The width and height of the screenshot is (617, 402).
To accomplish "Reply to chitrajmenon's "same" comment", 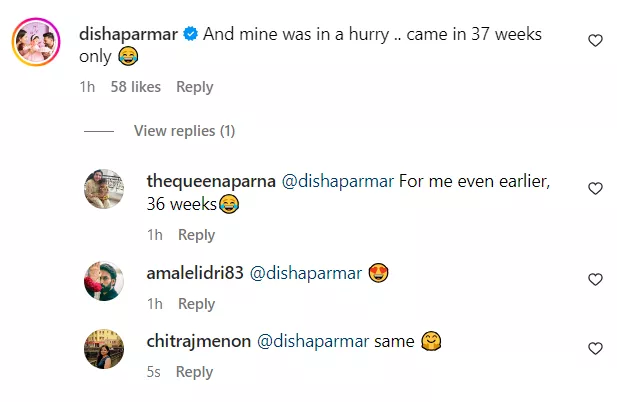I will pyautogui.click(x=194, y=372).
